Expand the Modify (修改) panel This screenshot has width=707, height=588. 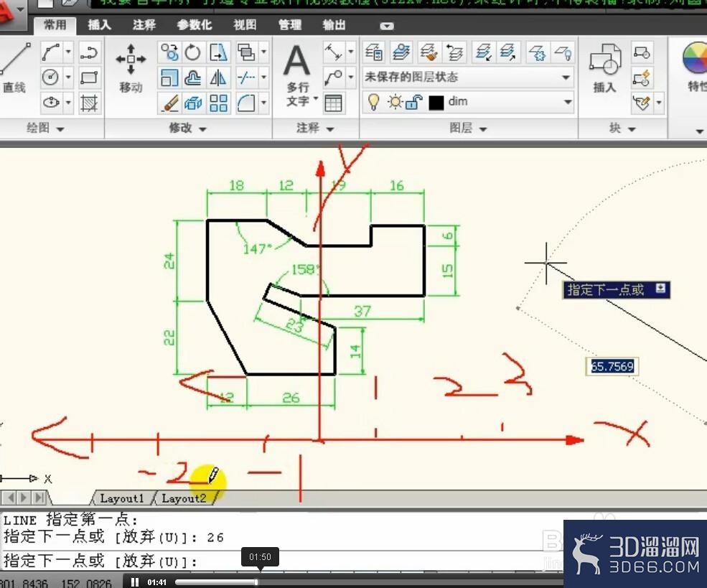(x=187, y=129)
